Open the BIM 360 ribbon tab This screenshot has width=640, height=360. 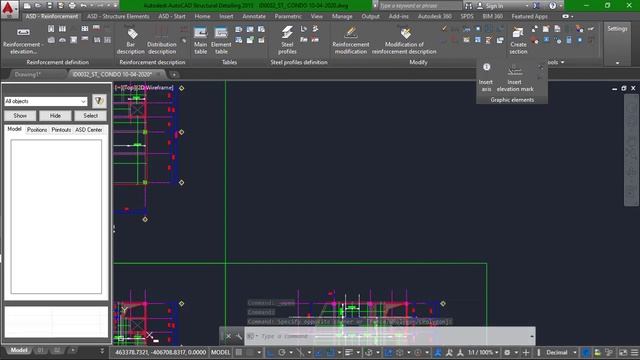click(493, 16)
